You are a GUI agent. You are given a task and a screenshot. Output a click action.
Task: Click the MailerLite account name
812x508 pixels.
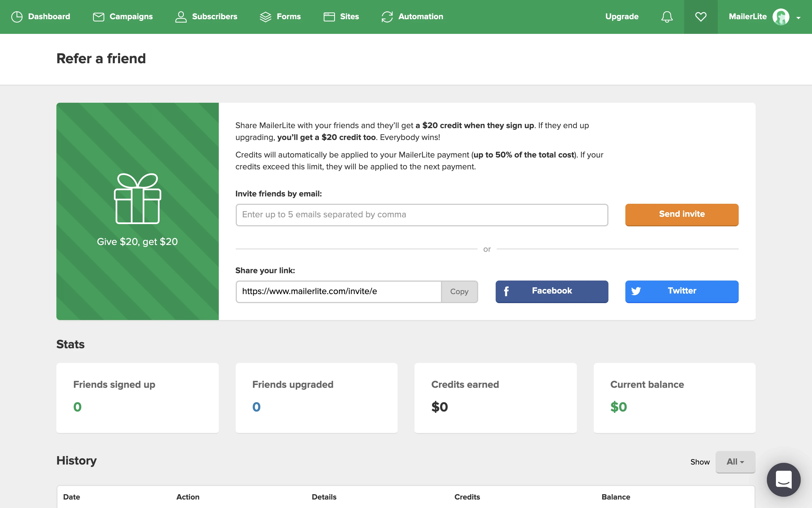pos(748,16)
